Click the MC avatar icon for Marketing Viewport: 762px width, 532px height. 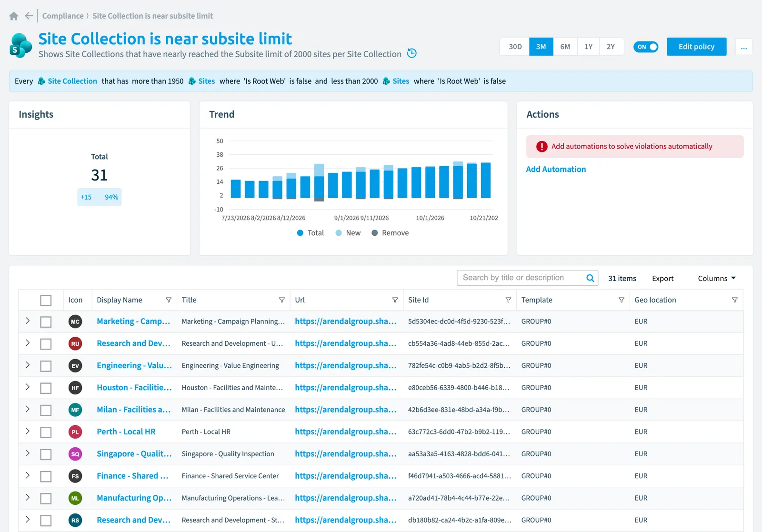[75, 321]
